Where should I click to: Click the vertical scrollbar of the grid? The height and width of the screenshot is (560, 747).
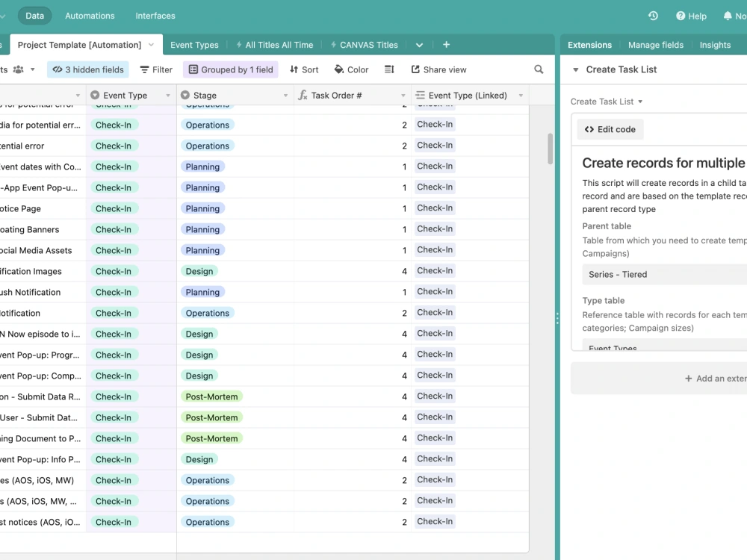[x=551, y=149]
